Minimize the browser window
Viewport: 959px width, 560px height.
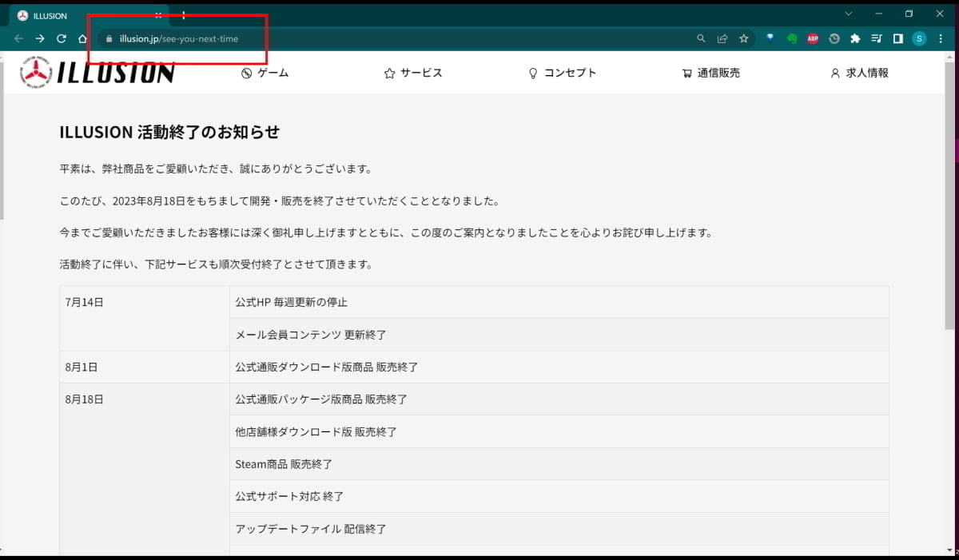pos(879,14)
